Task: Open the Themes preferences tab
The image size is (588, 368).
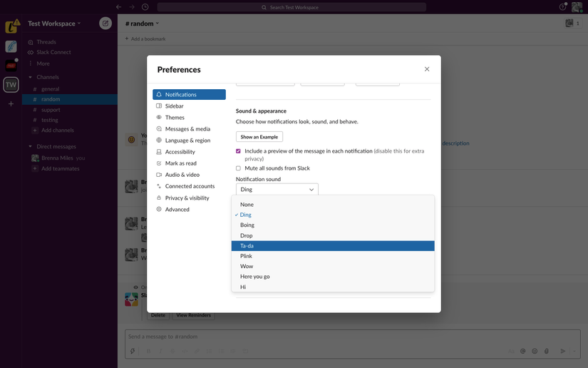Action: point(189,118)
